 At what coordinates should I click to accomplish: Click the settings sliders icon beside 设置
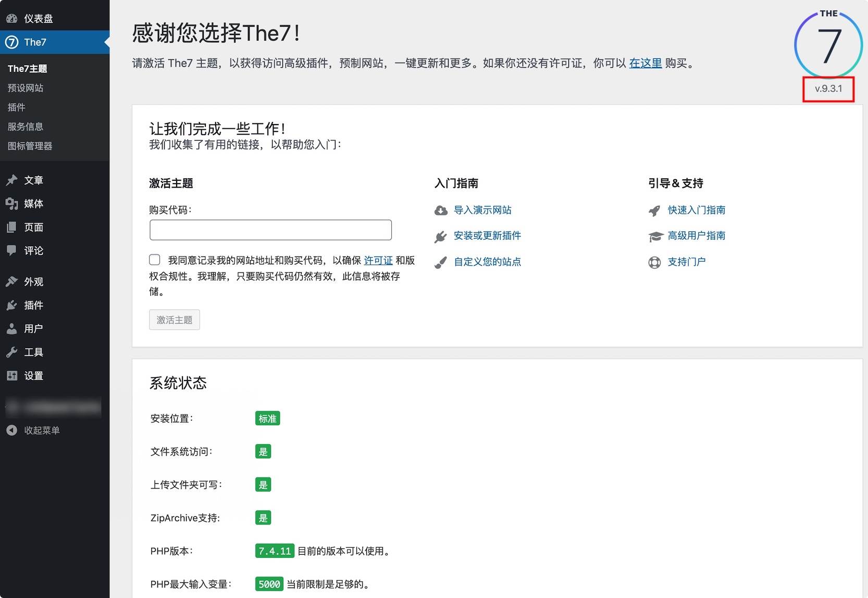[x=11, y=375]
